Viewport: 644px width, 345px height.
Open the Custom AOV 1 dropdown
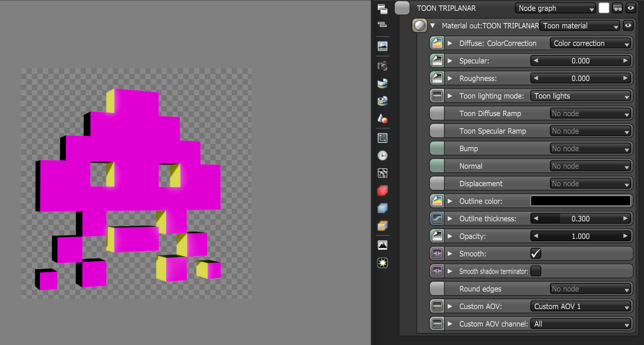click(581, 306)
